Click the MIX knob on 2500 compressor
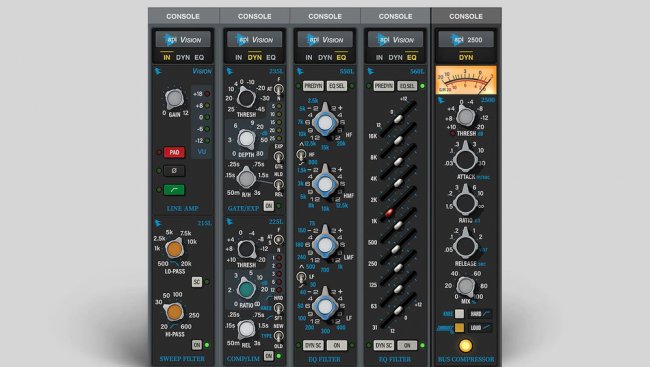Screen dimensions: 650x367 coord(466,286)
